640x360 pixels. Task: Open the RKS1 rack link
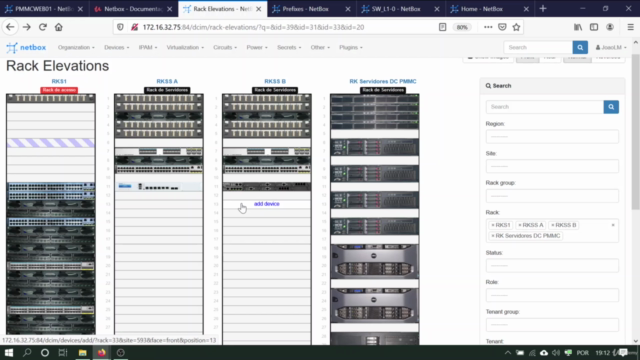point(59,81)
